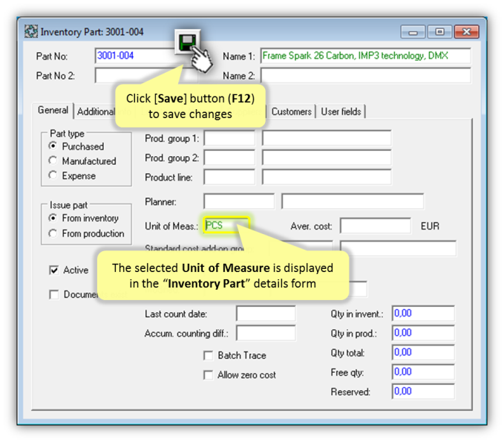The image size is (504, 442).
Task: Select Issue part From inventory
Action: (53, 218)
